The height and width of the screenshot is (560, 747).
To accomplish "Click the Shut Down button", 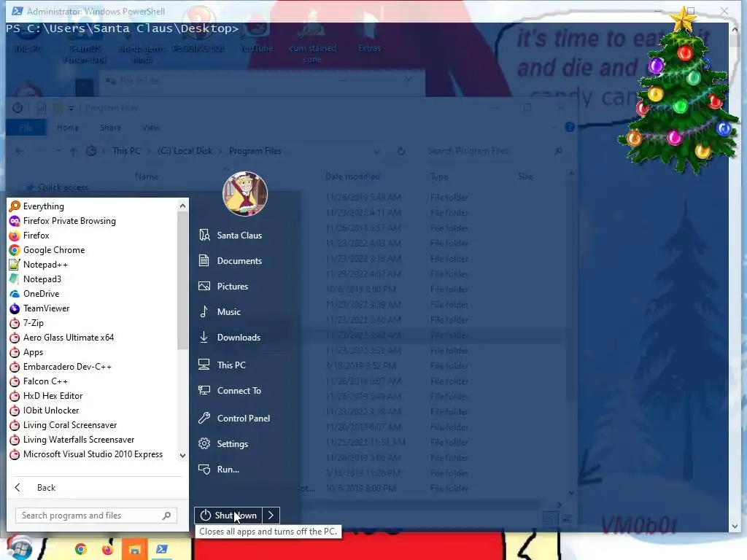I will click(x=228, y=516).
